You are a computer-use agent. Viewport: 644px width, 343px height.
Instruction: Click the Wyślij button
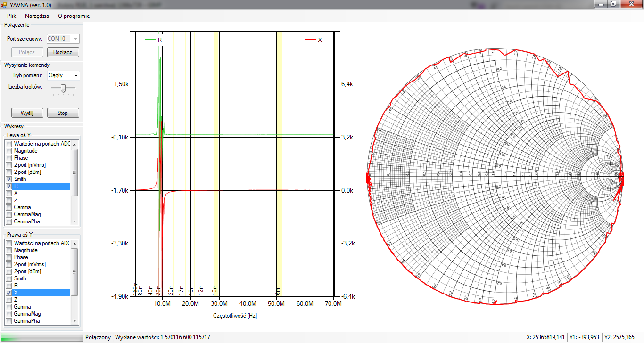pos(27,113)
